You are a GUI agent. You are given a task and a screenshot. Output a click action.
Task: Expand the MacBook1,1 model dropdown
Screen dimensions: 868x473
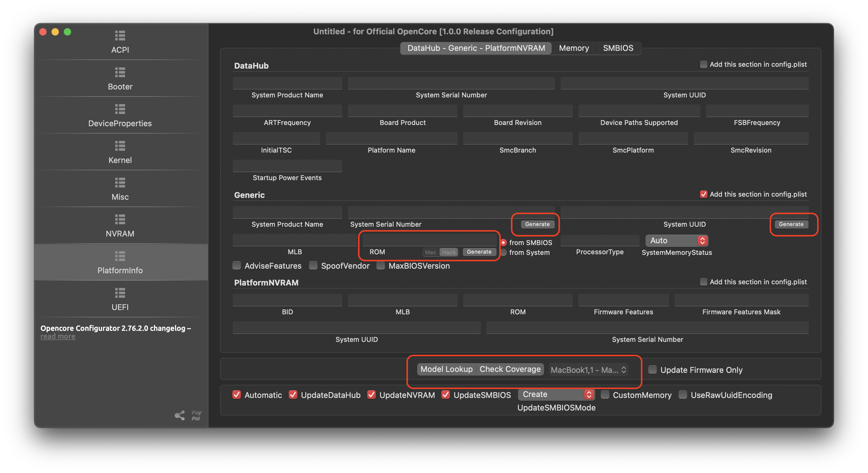tap(588, 369)
